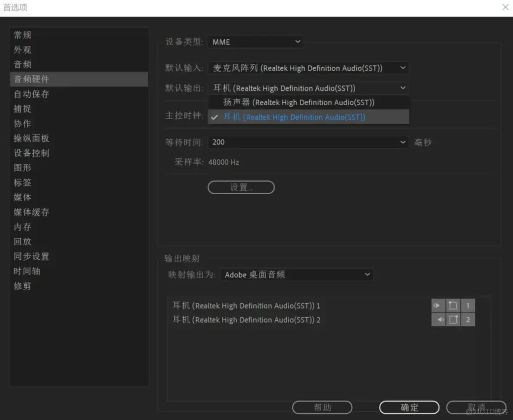Click the channel mapping grid icon on output row 1
The width and height of the screenshot is (513, 420).
(453, 305)
